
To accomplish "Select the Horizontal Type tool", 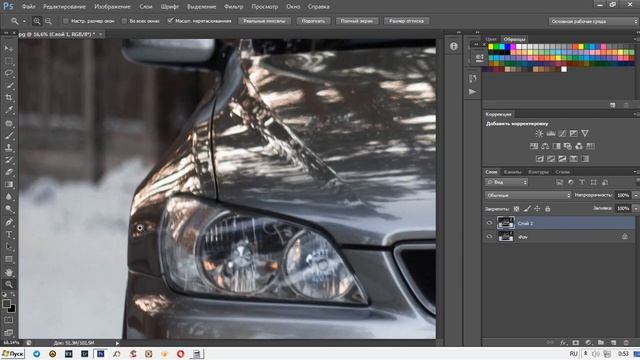I will 9,235.
